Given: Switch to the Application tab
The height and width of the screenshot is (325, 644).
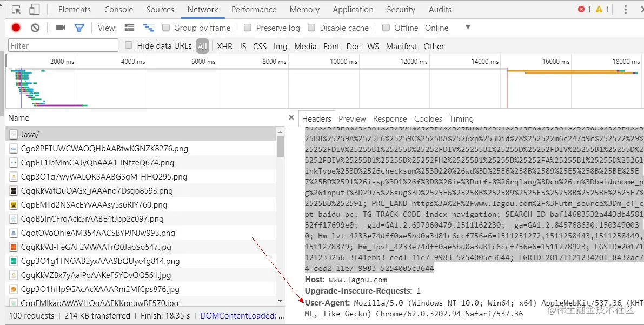Looking at the screenshot, I should coord(353,9).
